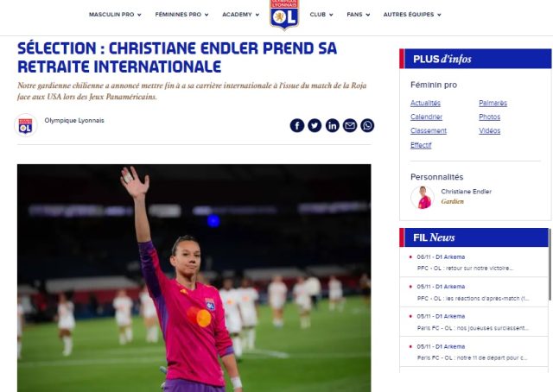Viewport: 553px width, 392px height.
Task: Go to the Palmarès link
Action: [x=493, y=103]
